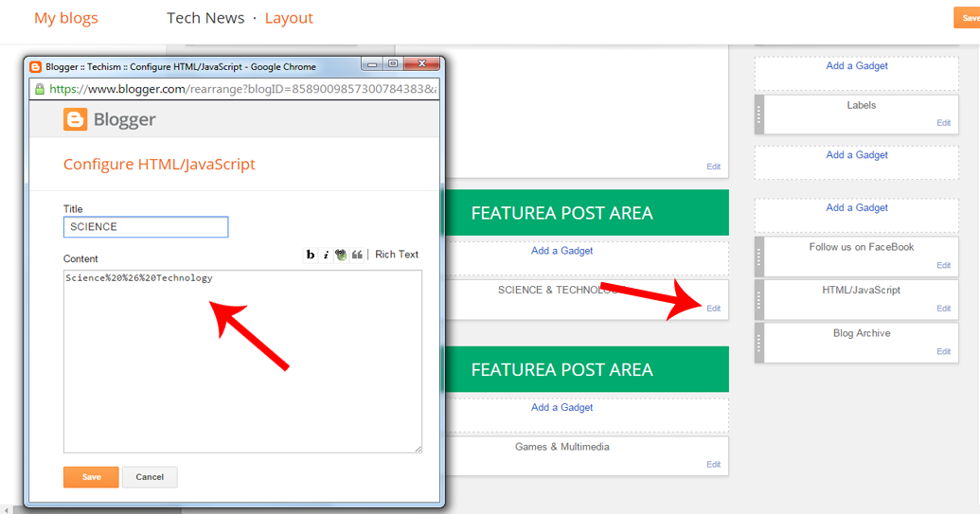Edit the Follow us on FaceBook gadget

click(943, 265)
